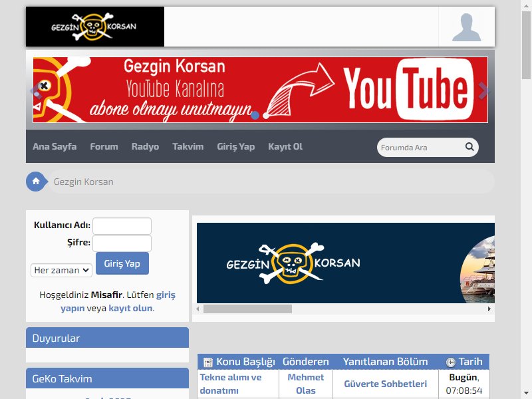
Task: Focus the Forumda Ara search box
Action: pos(422,147)
